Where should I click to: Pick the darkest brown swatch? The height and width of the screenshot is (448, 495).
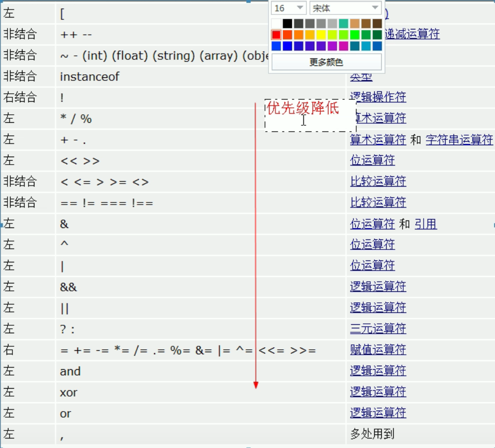[x=377, y=23]
